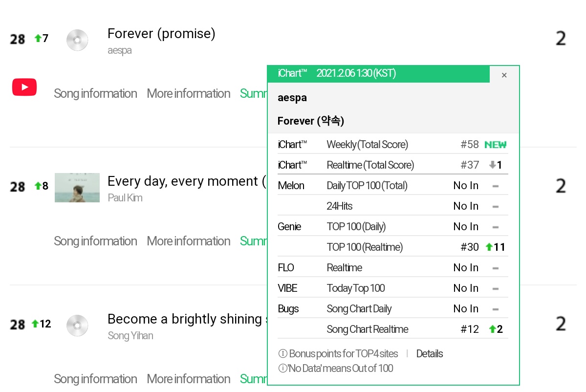Click the FLO site label
The height and width of the screenshot is (392, 586).
(286, 267)
